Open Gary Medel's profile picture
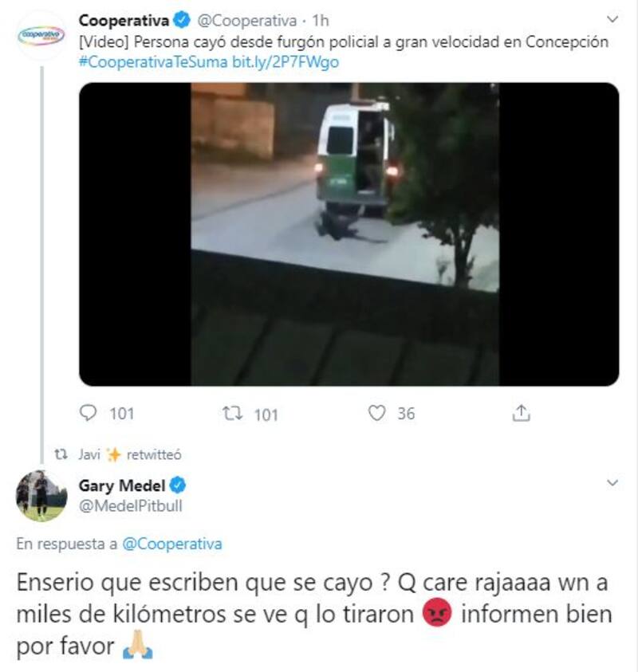 tap(41, 496)
